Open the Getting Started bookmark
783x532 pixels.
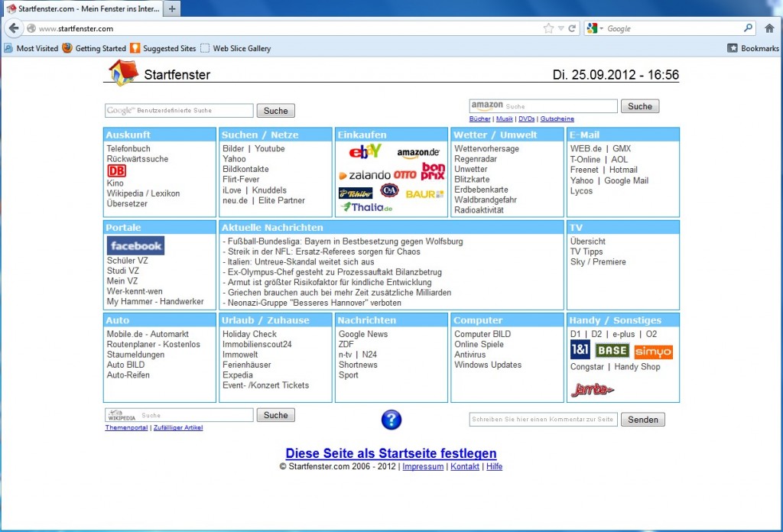click(x=94, y=48)
